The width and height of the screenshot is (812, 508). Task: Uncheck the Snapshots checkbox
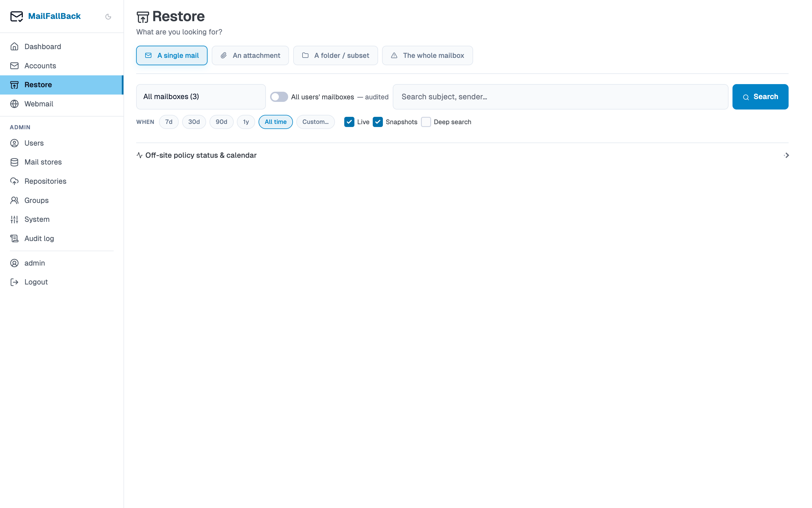pos(378,122)
